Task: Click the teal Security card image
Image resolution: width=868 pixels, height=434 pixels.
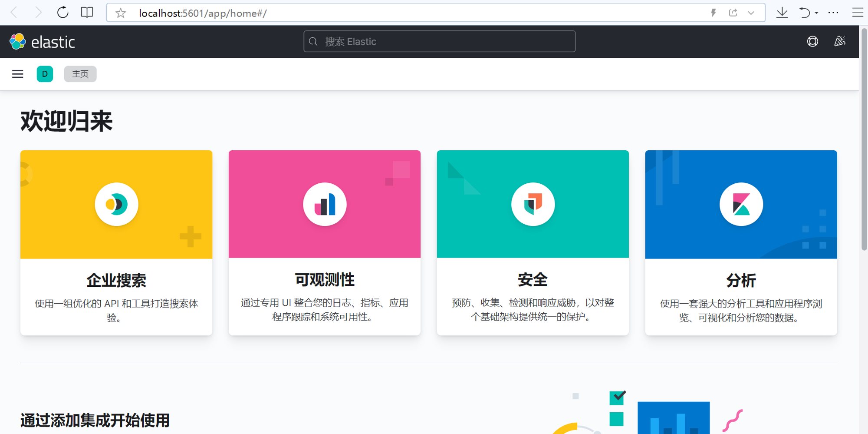Action: tap(533, 204)
